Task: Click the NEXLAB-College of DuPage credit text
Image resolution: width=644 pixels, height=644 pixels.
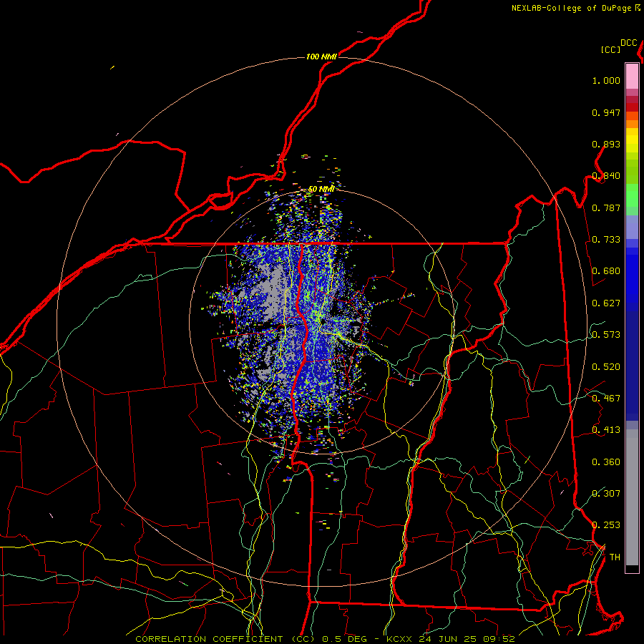Action: pos(571,8)
